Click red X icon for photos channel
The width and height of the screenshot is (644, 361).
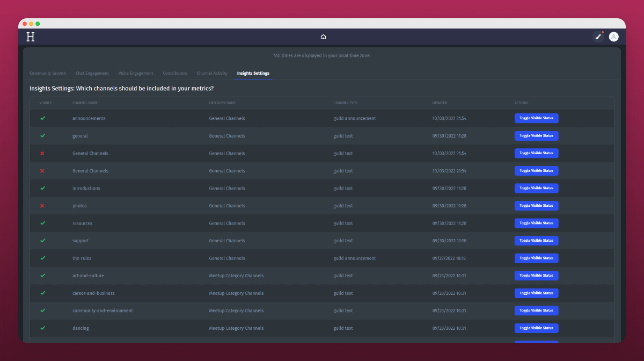[43, 206]
